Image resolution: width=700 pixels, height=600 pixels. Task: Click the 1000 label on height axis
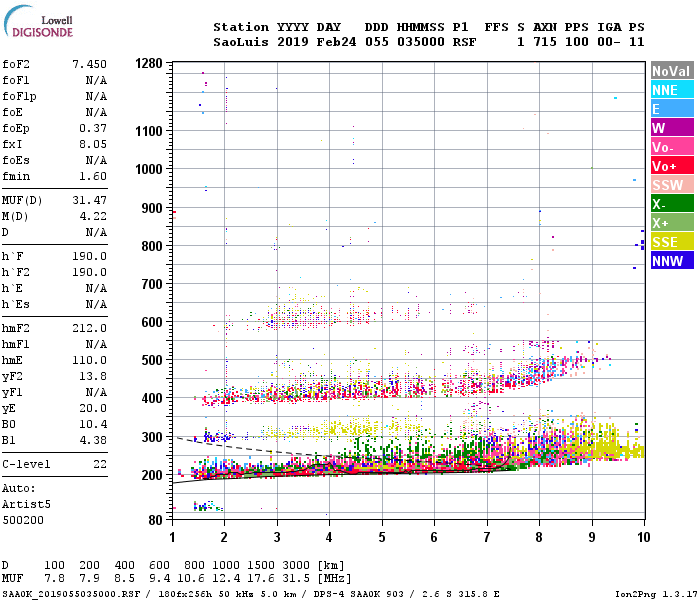[149, 169]
